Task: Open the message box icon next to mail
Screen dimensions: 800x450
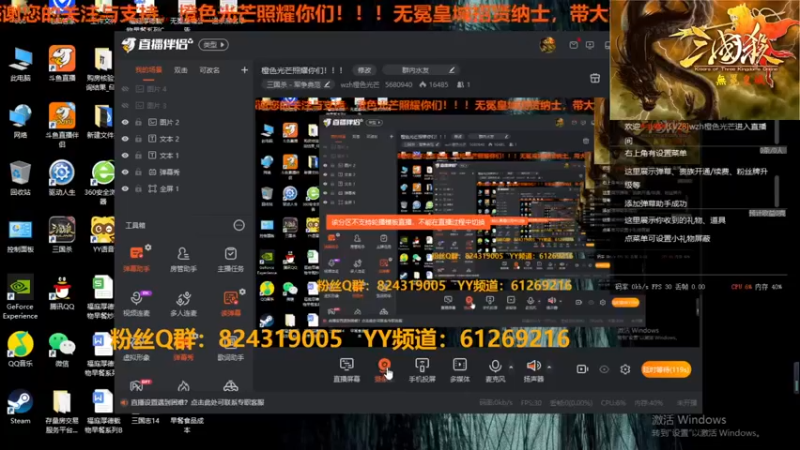Action: coord(590,45)
